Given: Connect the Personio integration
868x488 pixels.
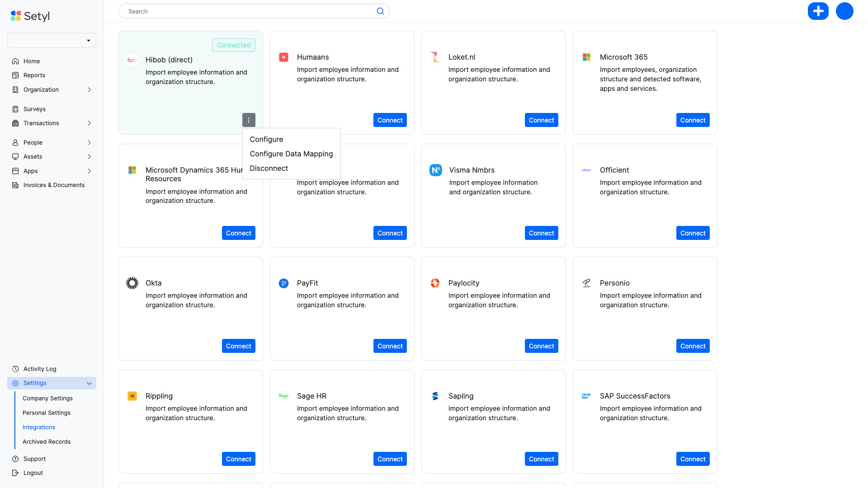Looking at the screenshot, I should [693, 346].
